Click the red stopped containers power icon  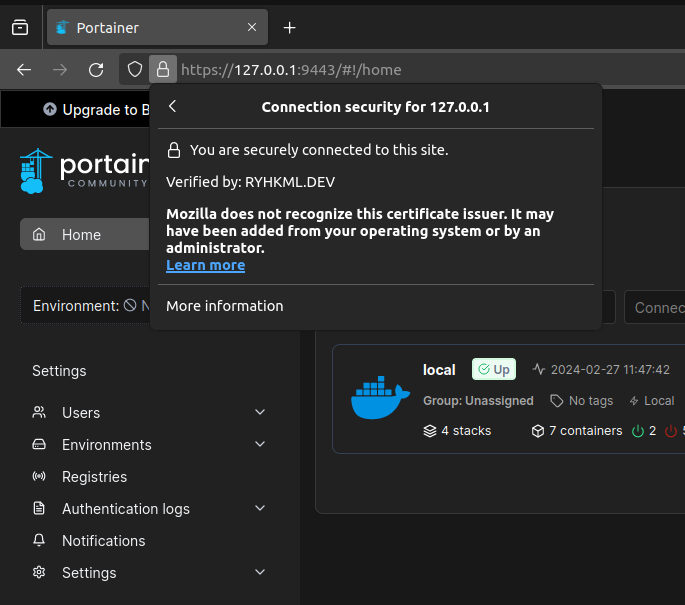click(x=671, y=431)
